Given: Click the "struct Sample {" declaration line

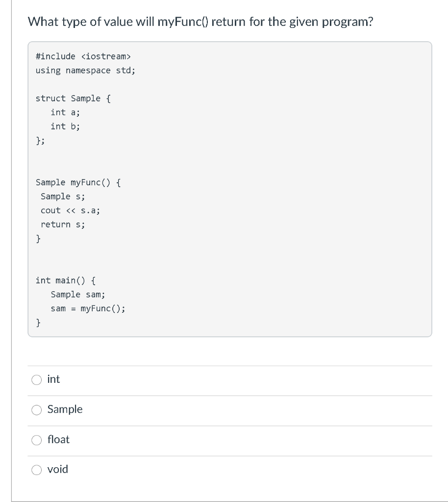Looking at the screenshot, I should click(x=73, y=98).
